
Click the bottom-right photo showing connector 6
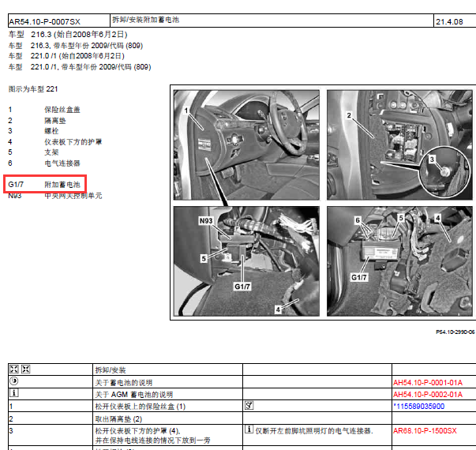tap(399, 261)
